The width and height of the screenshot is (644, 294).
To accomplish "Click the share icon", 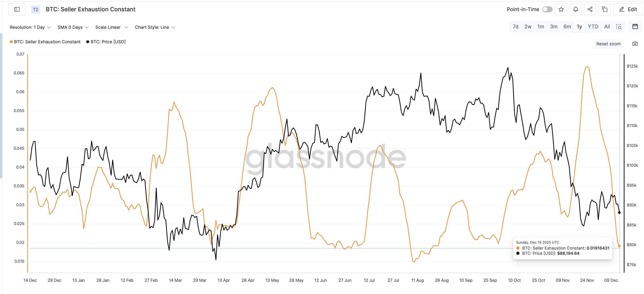I will pyautogui.click(x=590, y=9).
